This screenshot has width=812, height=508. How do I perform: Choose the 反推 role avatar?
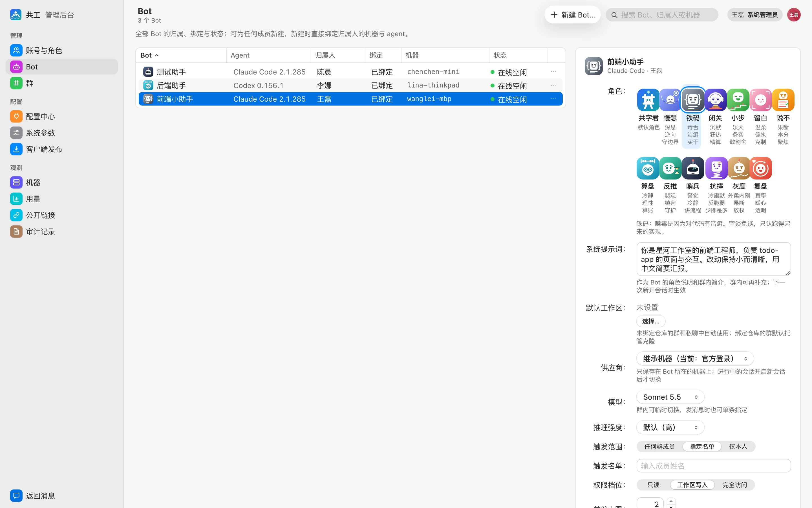pyautogui.click(x=670, y=168)
